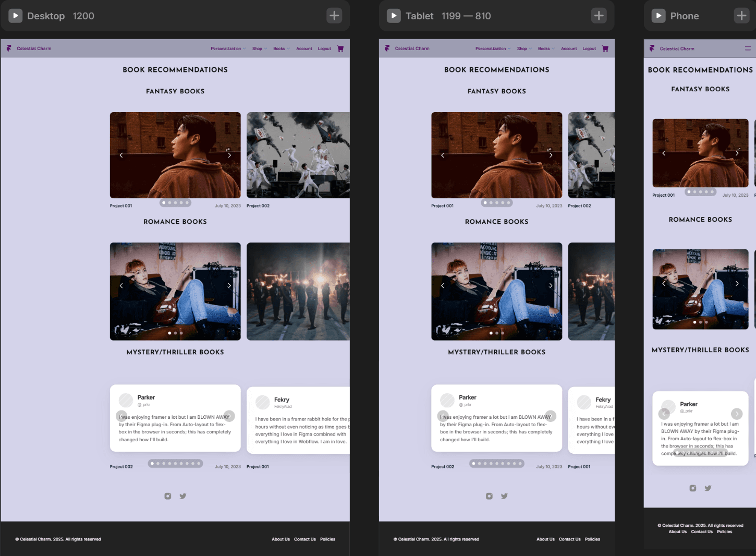Viewport: 756px width, 556px height.
Task: Expand Shop dropdown in Desktop navbar
Action: pos(259,49)
